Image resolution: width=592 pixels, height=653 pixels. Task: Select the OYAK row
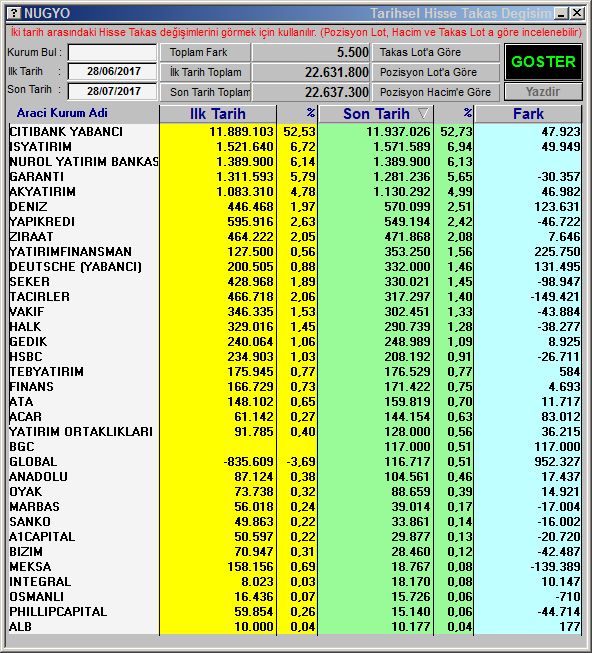[295, 491]
